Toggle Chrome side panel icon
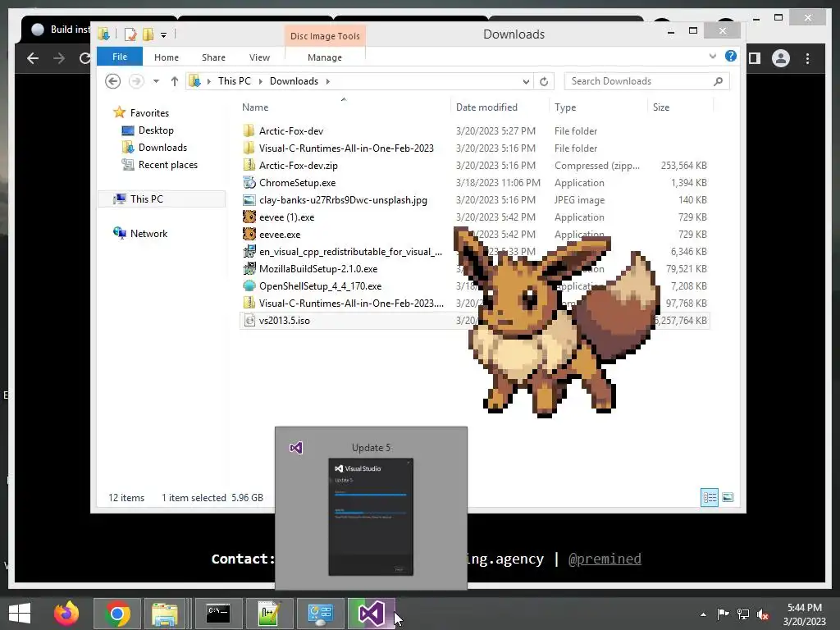 tap(755, 58)
